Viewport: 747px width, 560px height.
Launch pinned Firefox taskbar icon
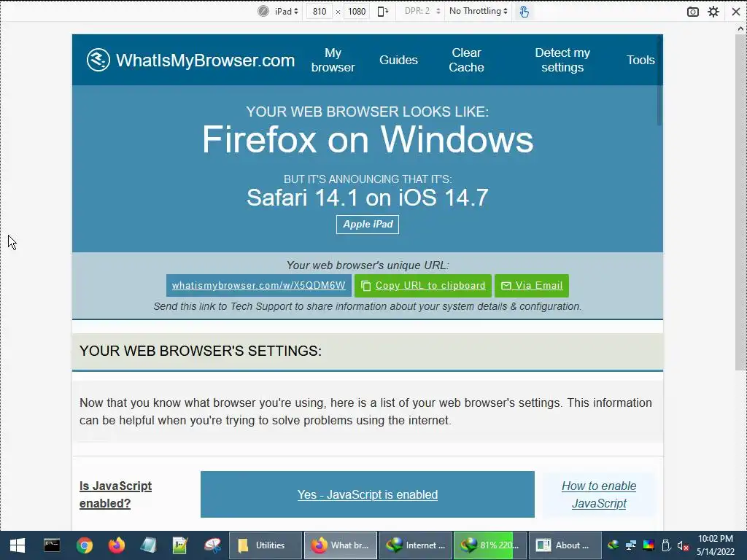tap(116, 545)
